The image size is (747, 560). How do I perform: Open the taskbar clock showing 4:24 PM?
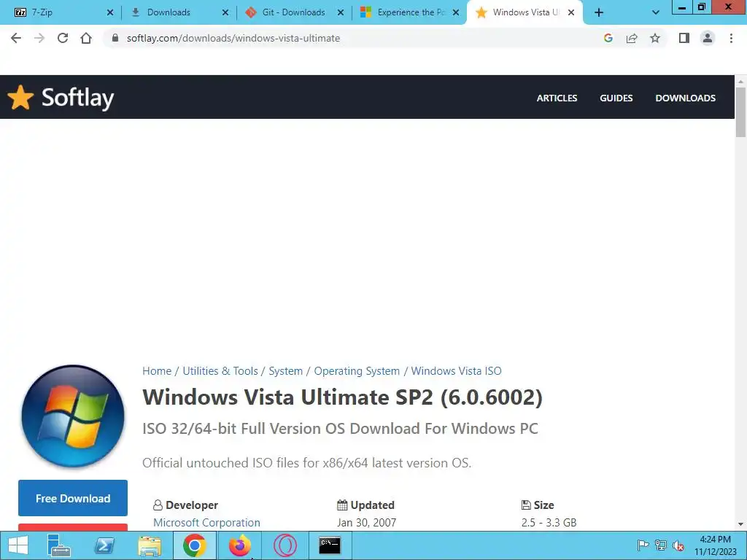point(715,545)
